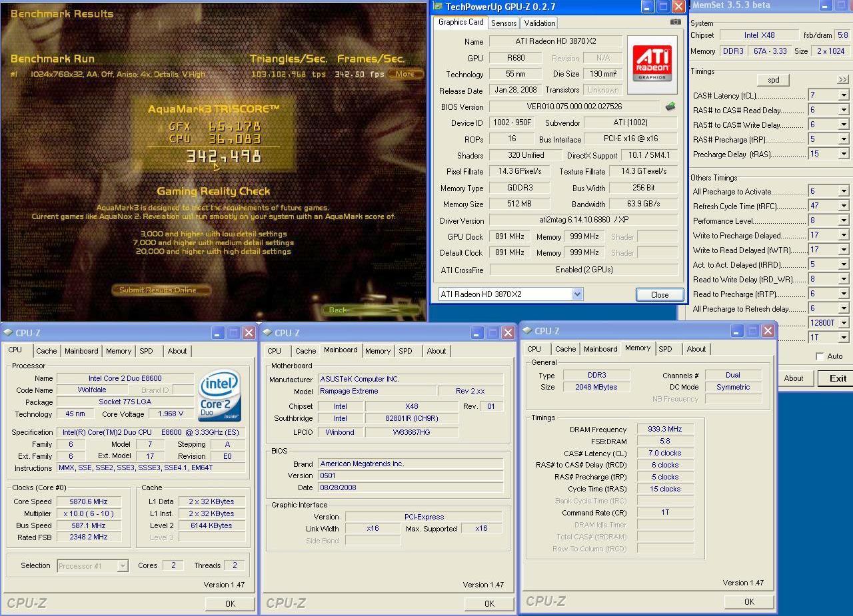Open the Cache tab in the CPU window
The height and width of the screenshot is (616, 853).
46,351
